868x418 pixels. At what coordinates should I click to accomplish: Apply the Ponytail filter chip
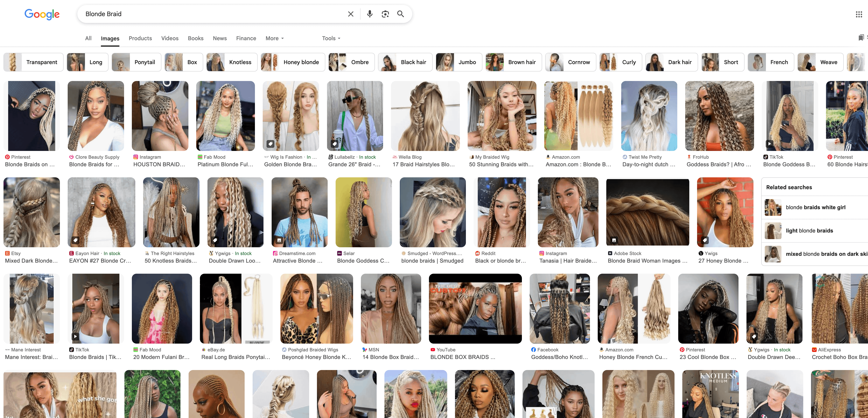(x=136, y=62)
